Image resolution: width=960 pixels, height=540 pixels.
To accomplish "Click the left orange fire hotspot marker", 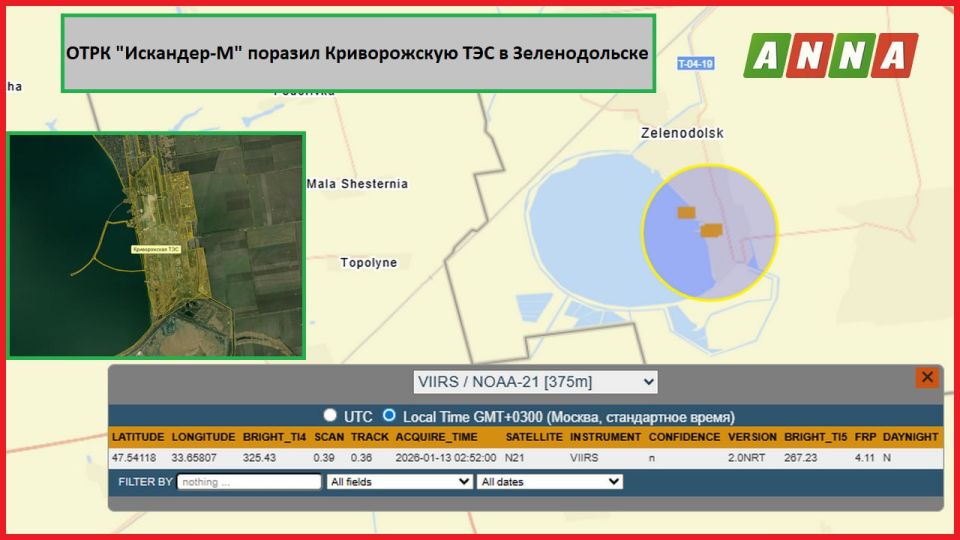I will click(x=686, y=212).
